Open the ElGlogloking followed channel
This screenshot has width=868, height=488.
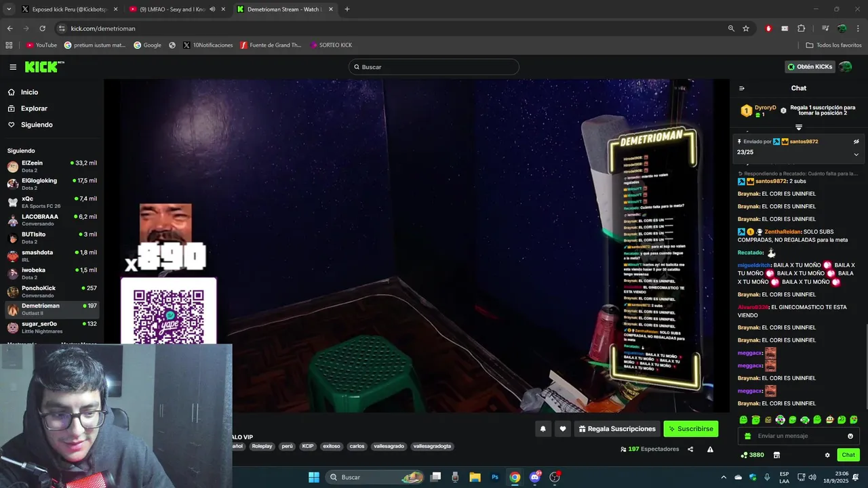[52, 184]
